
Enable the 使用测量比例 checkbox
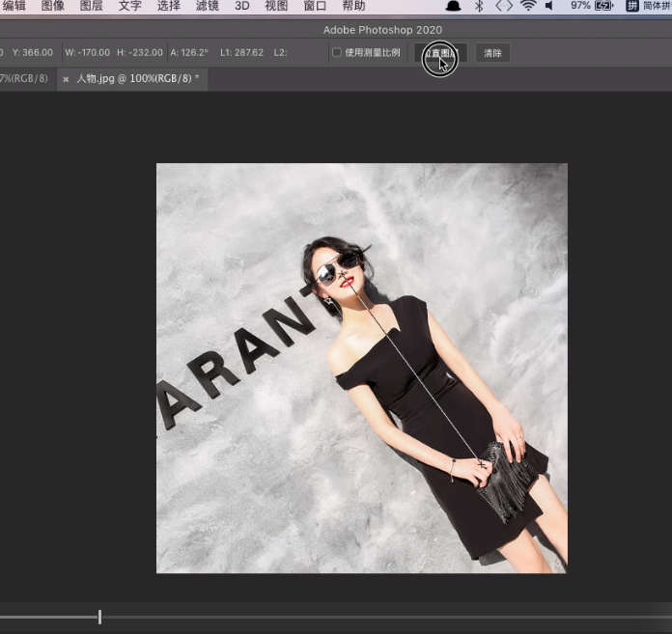[337, 53]
